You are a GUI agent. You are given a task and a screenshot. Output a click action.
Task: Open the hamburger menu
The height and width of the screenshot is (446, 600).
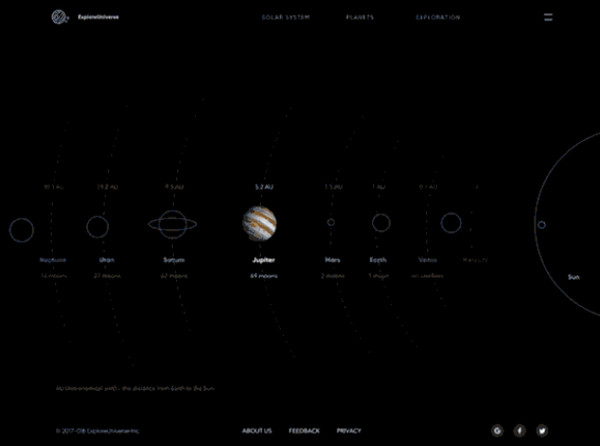click(x=548, y=17)
